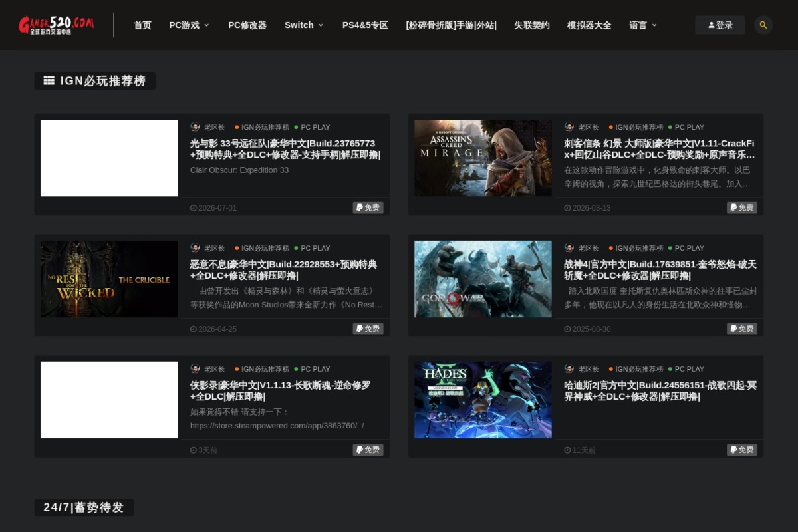798x532 pixels.
Task: Click the IGN必玩推荐榜 section grid icon
Action: (49, 80)
